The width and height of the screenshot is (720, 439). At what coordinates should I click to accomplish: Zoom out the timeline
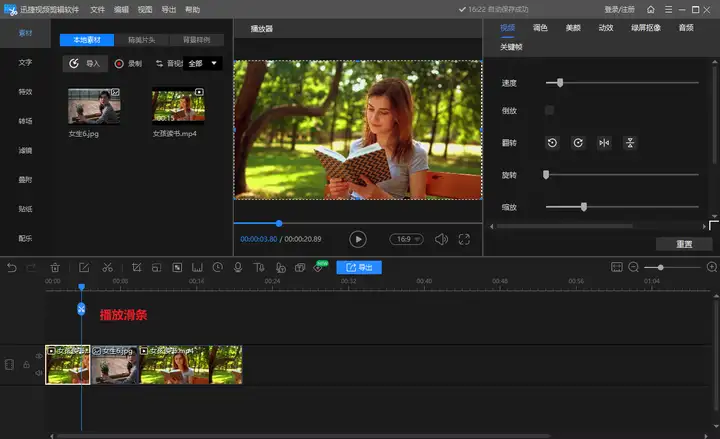point(634,267)
